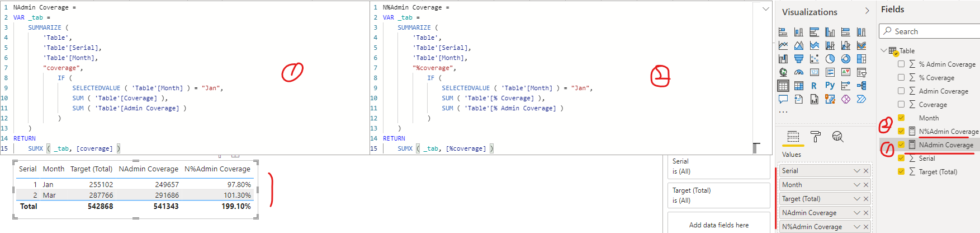Open Month value field dropdown

(856, 185)
